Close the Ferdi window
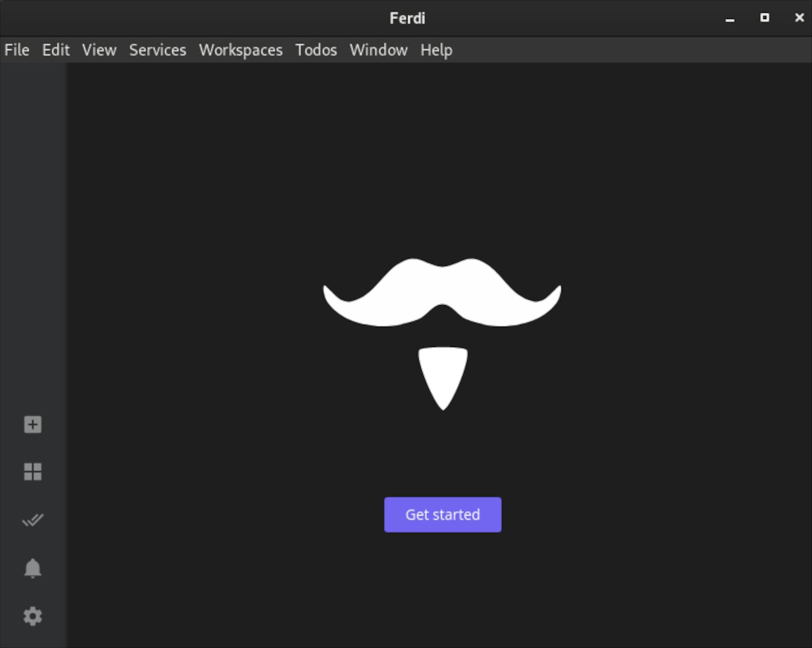812x648 pixels. click(799, 18)
